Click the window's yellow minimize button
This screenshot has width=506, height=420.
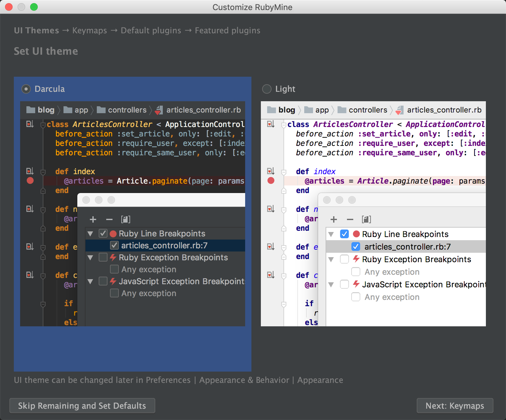pos(21,7)
